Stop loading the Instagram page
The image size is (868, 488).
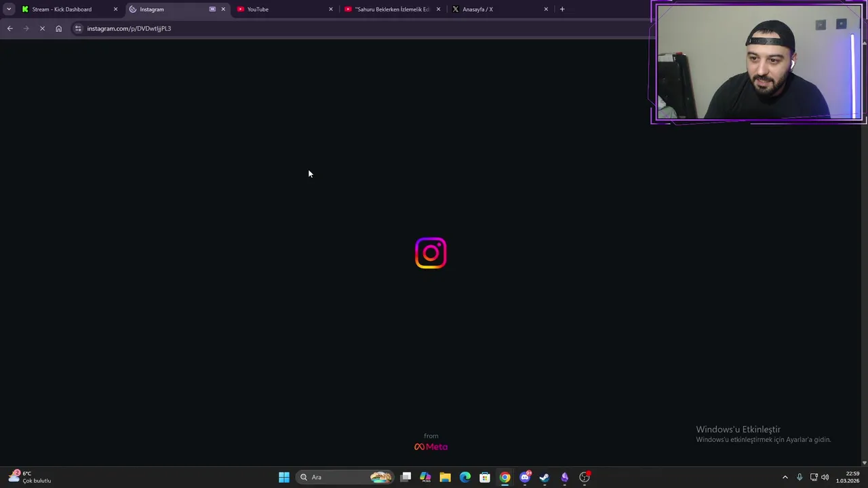tap(42, 28)
